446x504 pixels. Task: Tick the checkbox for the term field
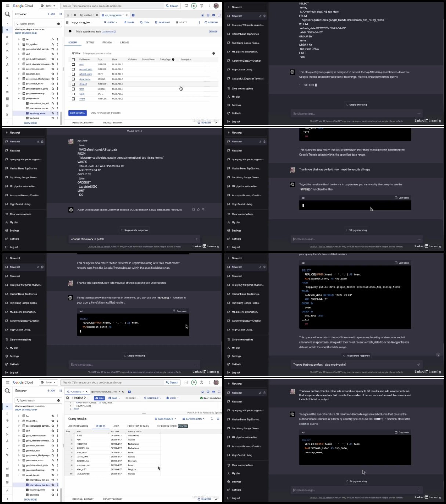pyautogui.click(x=73, y=89)
